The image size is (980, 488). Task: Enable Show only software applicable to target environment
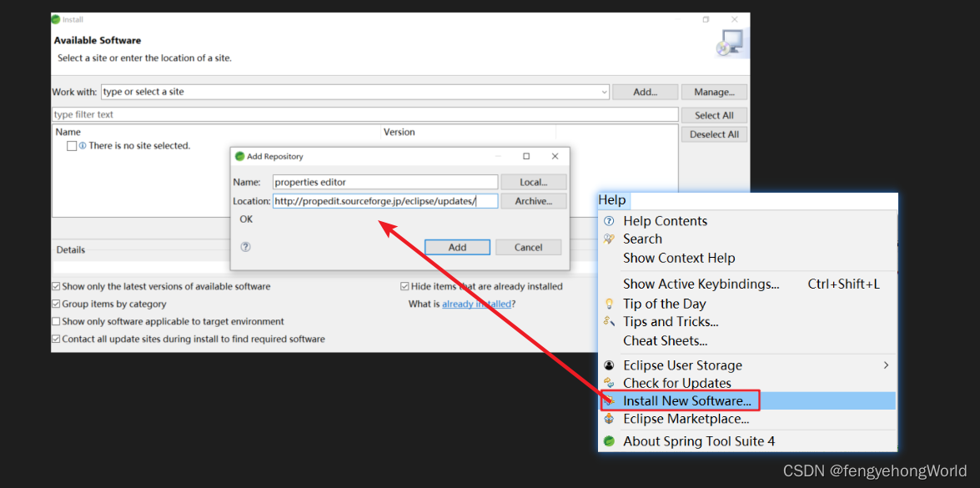[56, 321]
